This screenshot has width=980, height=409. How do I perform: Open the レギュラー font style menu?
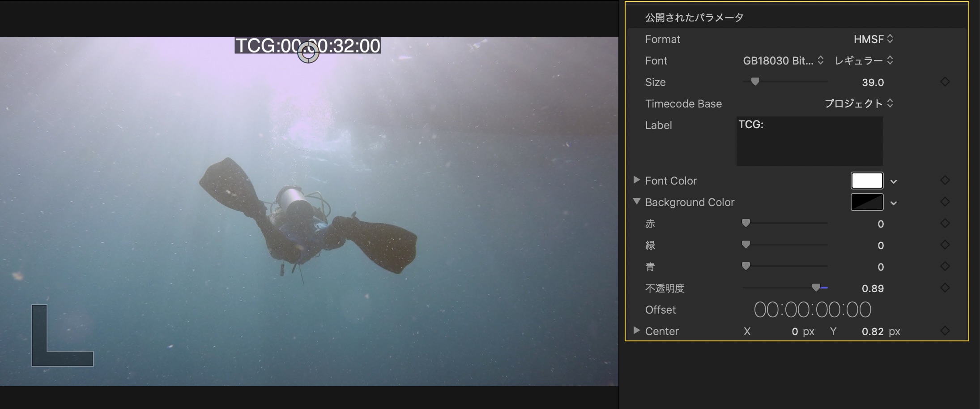(864, 60)
